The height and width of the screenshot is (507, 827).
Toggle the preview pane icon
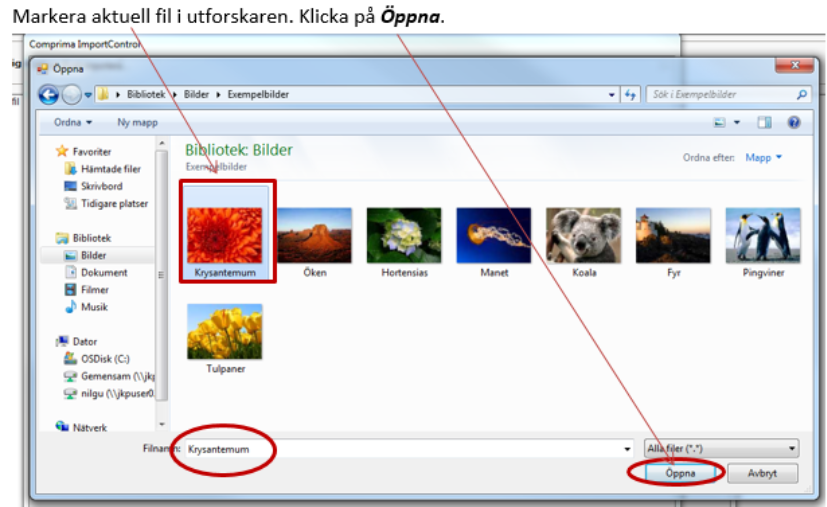(764, 122)
